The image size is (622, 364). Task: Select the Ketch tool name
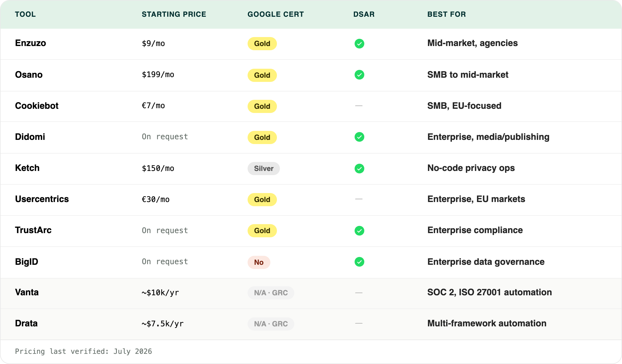(x=27, y=168)
